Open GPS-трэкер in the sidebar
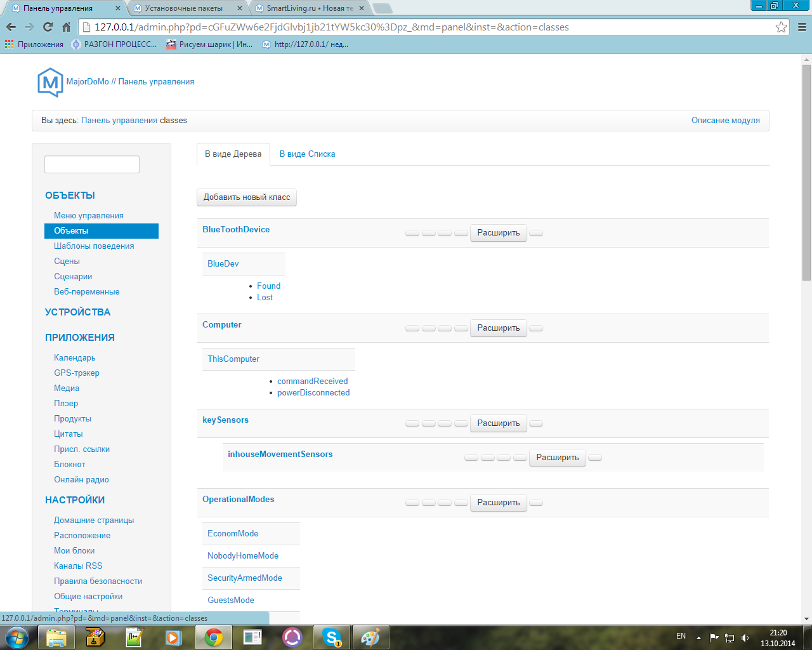This screenshot has height=650, width=812. (x=77, y=373)
